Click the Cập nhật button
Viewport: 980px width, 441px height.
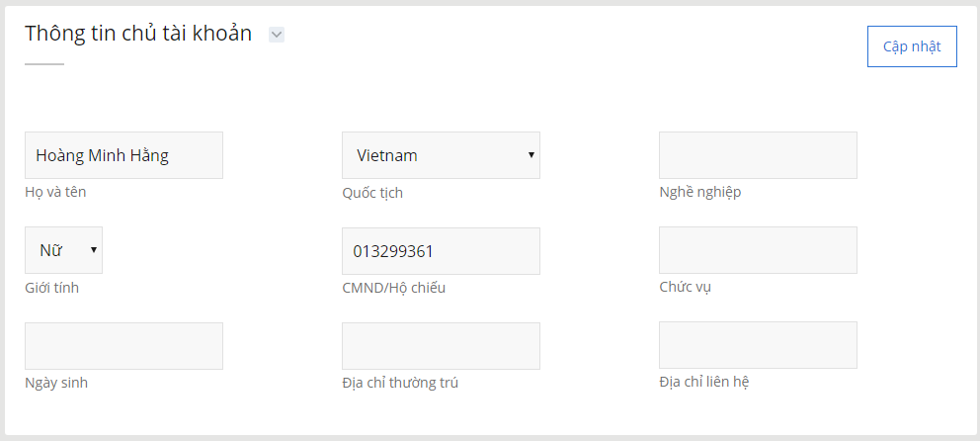[x=912, y=46]
